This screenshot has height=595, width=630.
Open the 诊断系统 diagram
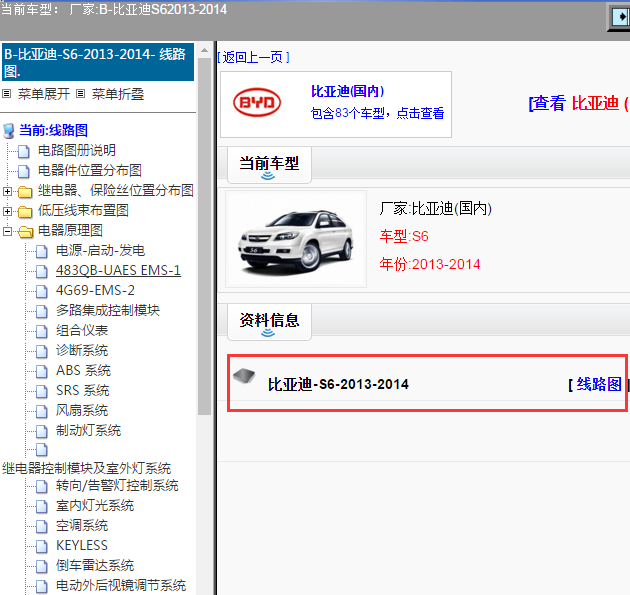(82, 351)
